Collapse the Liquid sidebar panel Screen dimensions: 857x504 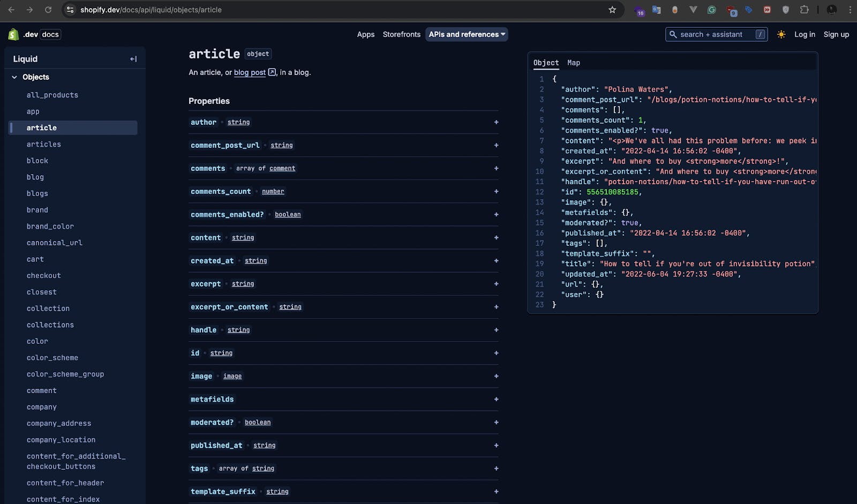click(x=133, y=59)
